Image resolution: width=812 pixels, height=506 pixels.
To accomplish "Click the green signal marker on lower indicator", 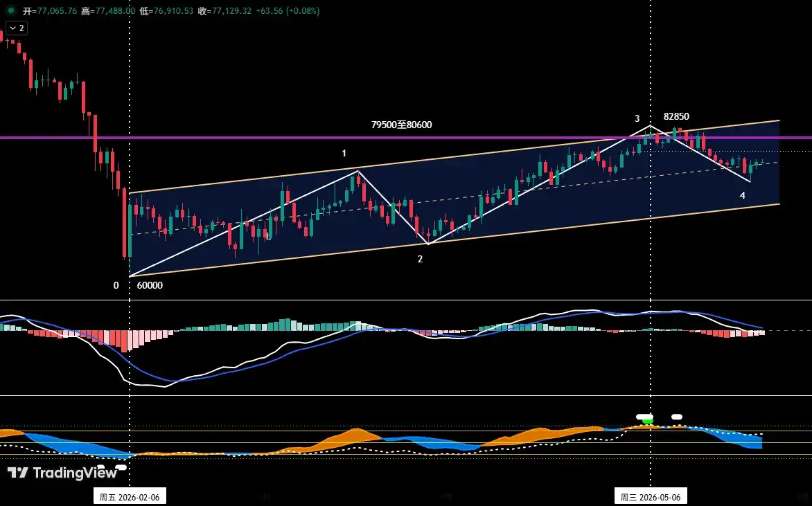I will click(647, 421).
